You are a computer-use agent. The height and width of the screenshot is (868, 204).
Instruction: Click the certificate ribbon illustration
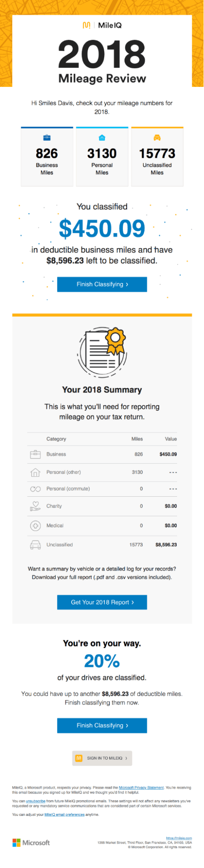102,353
